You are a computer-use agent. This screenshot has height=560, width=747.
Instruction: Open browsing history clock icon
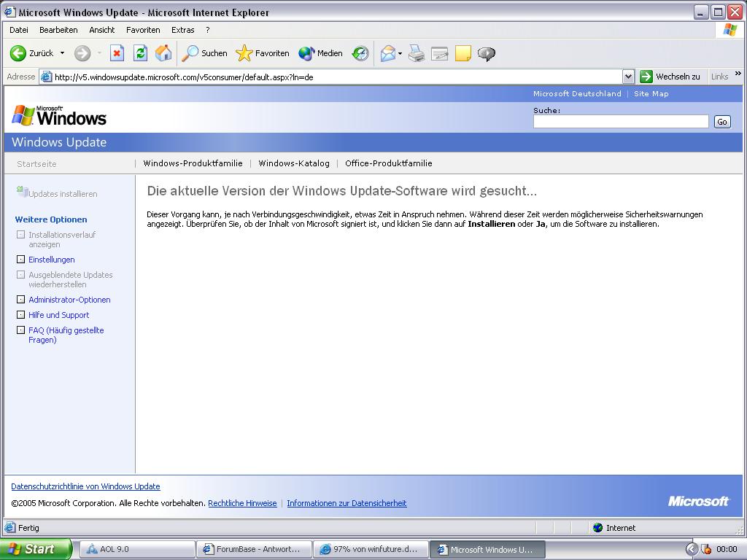[x=360, y=53]
